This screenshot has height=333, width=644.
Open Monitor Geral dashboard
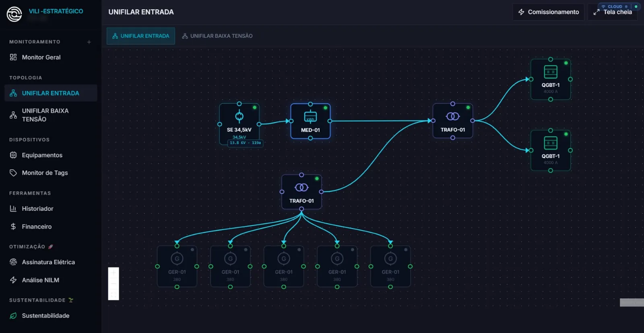click(51, 57)
